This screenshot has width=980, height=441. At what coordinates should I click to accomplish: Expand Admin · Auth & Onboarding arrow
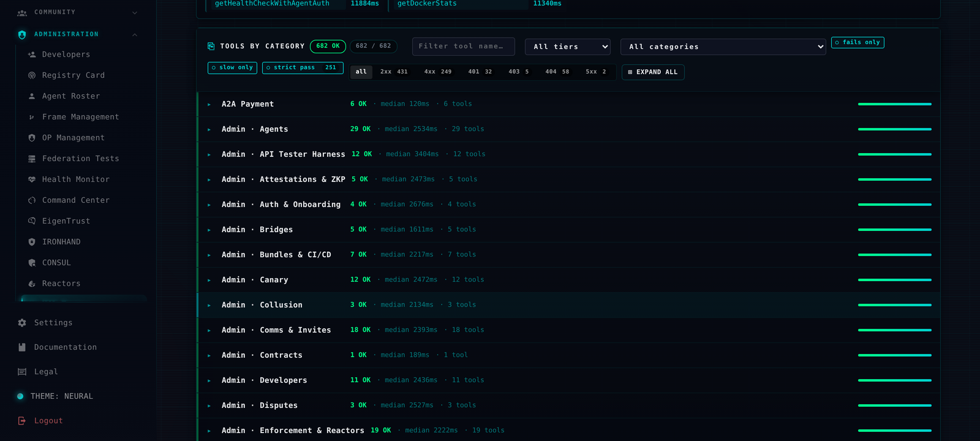(209, 205)
